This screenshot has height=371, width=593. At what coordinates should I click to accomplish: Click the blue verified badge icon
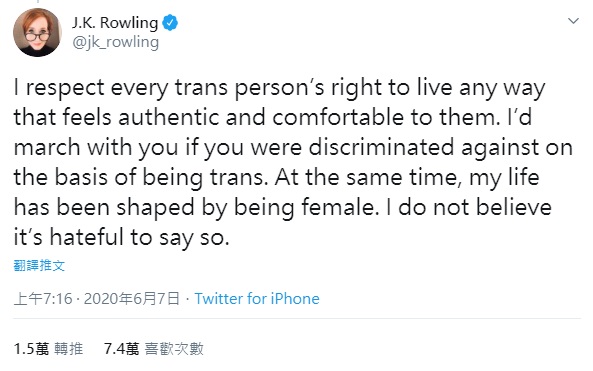[x=170, y=23]
